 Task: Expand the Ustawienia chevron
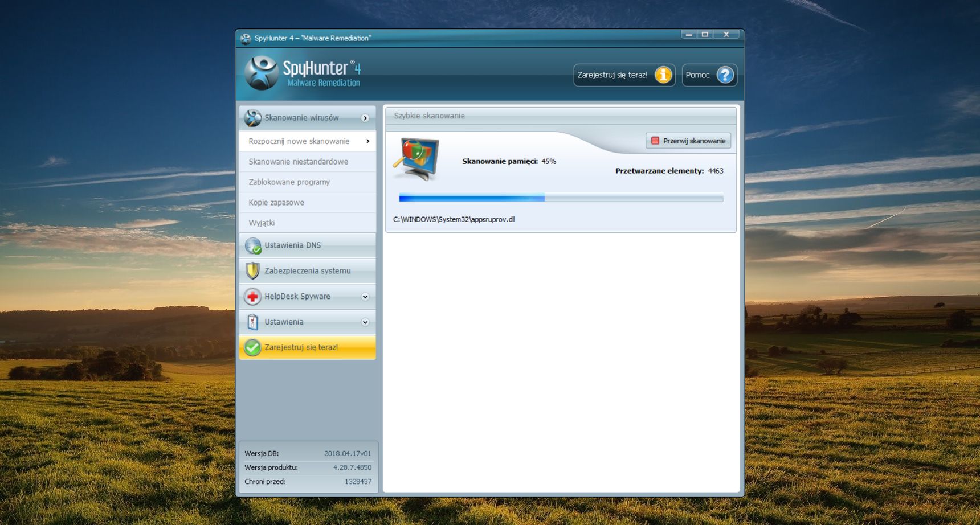click(x=365, y=322)
